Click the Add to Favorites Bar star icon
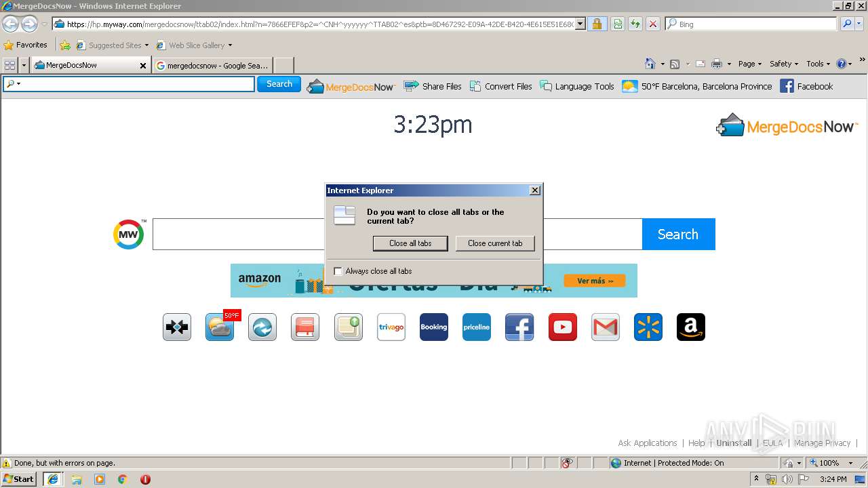 (65, 45)
